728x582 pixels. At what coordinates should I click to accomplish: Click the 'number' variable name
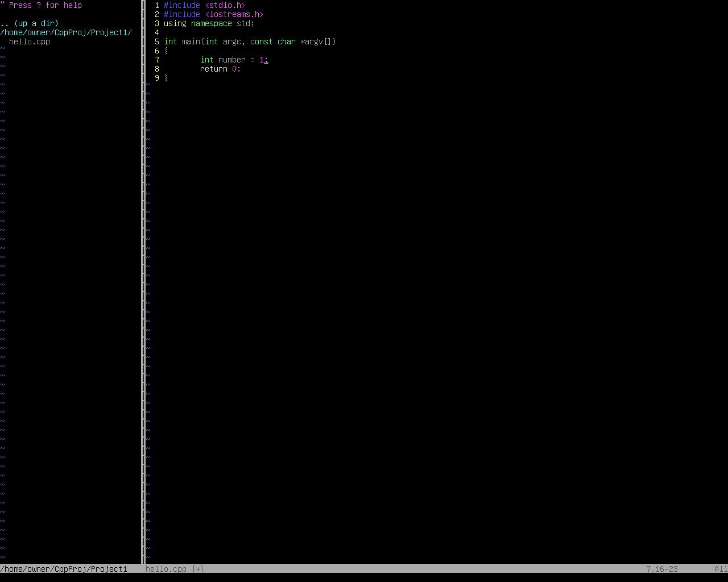[232, 60]
